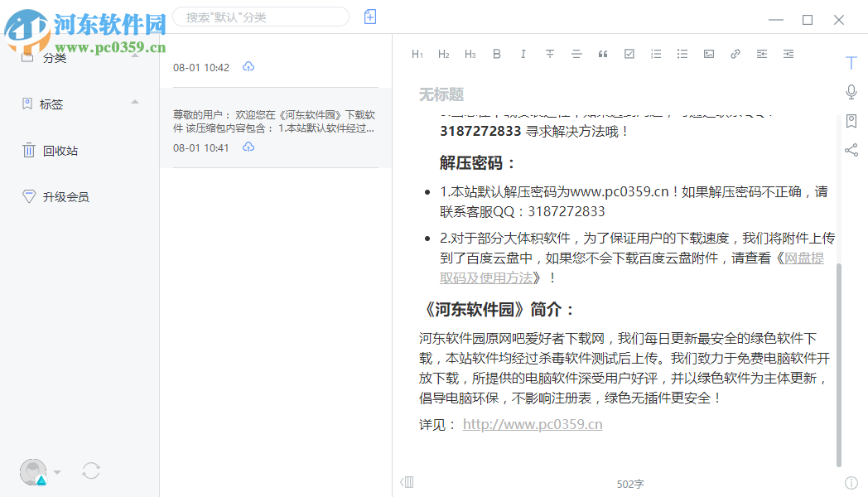Insert an image into the note
The width and height of the screenshot is (868, 497).
coord(708,53)
